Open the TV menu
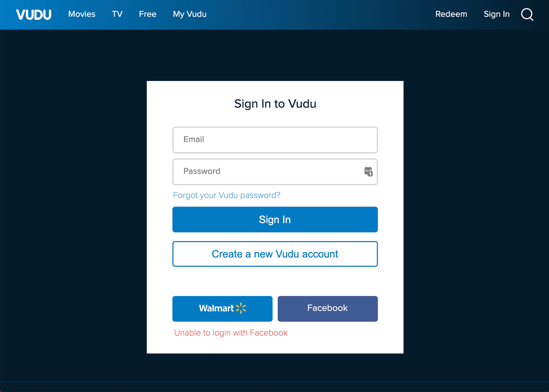 [x=117, y=14]
